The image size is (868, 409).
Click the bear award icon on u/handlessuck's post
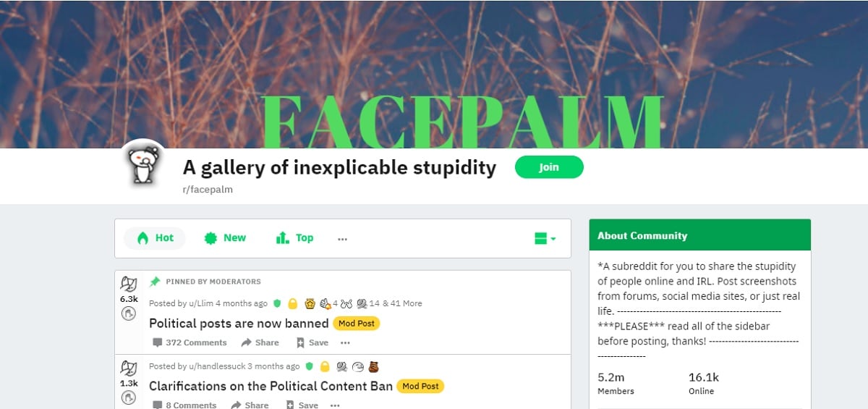373,366
